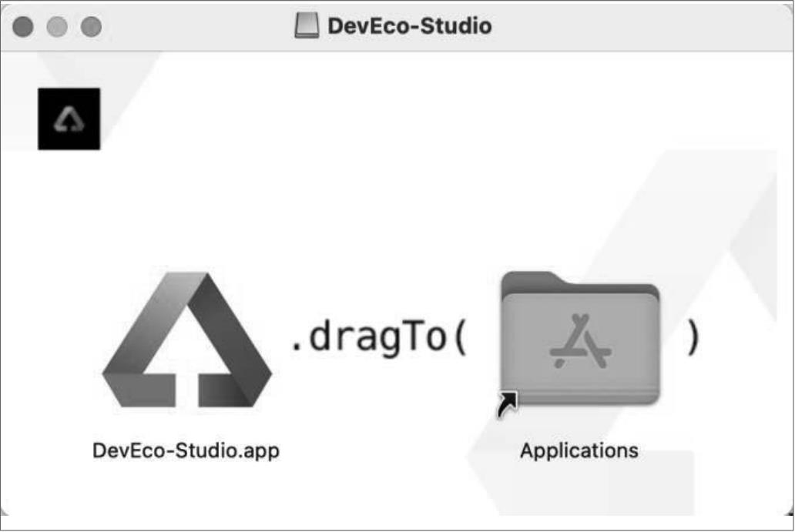Close the DevEco-Studio window
The height and width of the screenshot is (532, 795).
point(23,26)
